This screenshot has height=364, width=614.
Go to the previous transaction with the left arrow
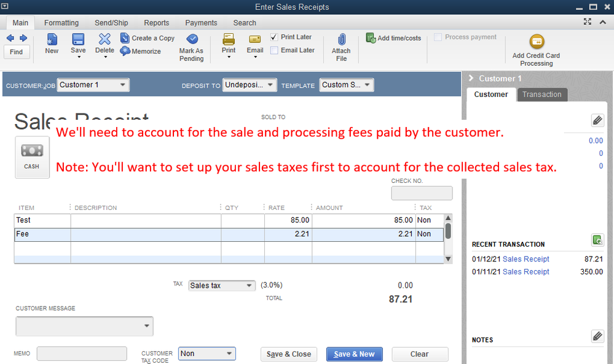10,38
